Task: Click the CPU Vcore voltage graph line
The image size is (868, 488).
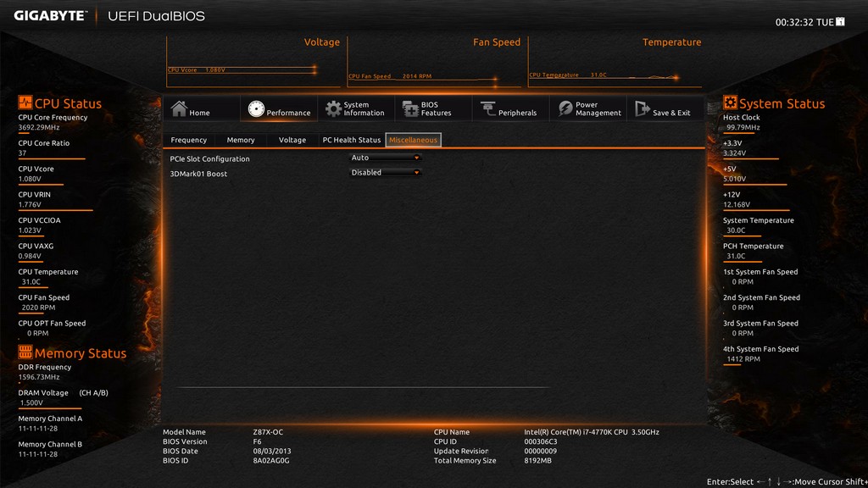Action: click(x=242, y=69)
